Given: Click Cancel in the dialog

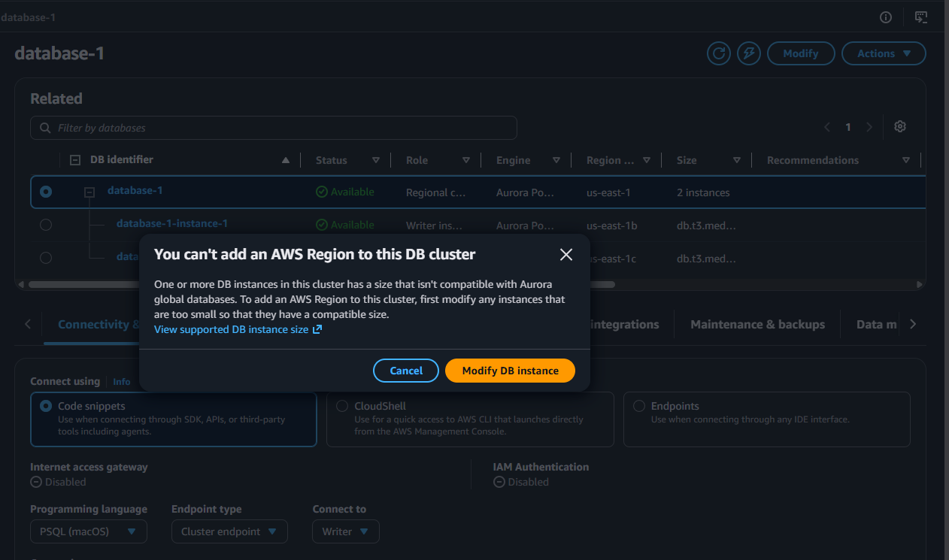Looking at the screenshot, I should (406, 371).
